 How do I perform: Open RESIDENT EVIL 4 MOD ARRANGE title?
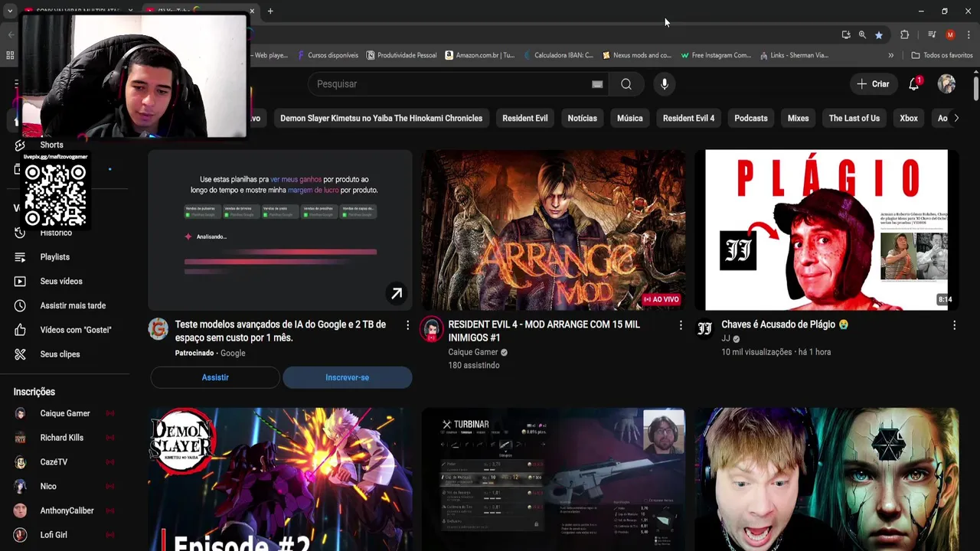pos(544,331)
